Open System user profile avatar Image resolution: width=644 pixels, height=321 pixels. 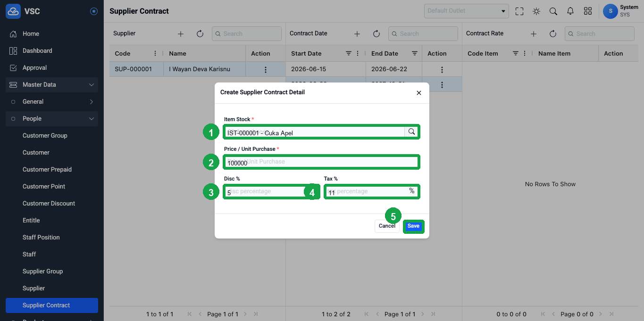(611, 11)
